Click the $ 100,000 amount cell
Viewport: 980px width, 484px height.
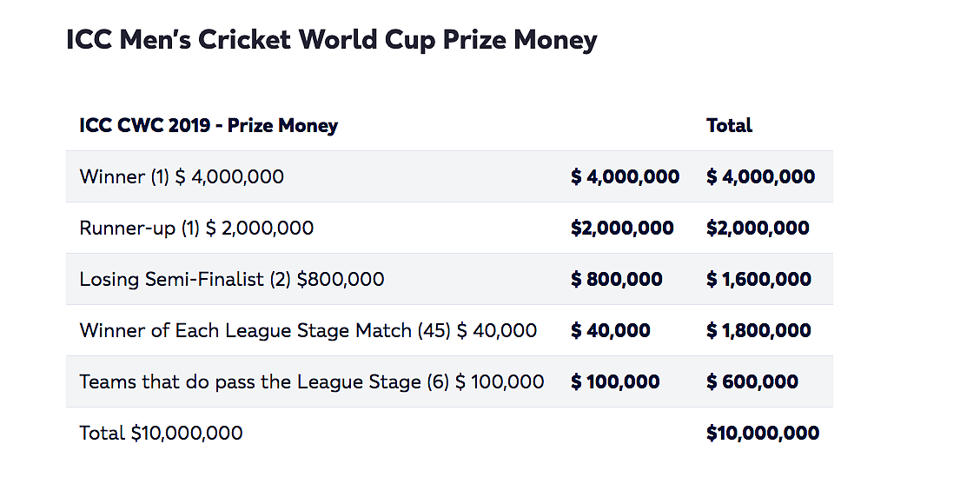pos(615,382)
